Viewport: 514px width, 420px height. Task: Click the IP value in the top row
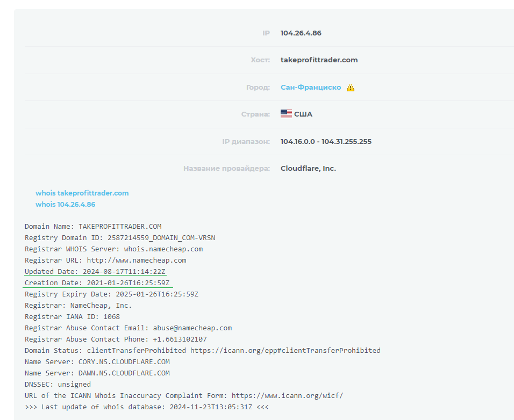[x=301, y=33]
